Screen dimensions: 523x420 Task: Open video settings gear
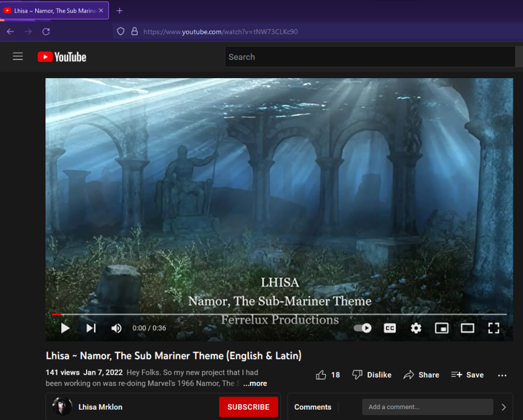416,328
